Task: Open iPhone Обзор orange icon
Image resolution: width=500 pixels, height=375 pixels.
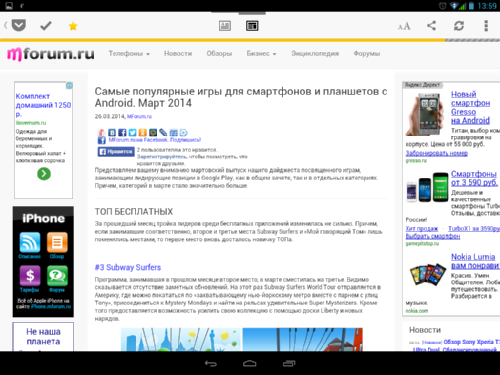Action: coord(57,242)
